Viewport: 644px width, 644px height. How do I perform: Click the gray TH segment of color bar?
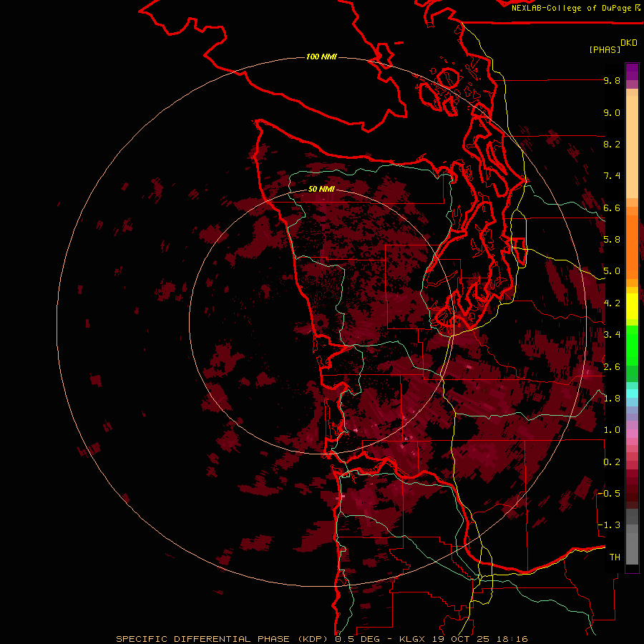point(632,545)
